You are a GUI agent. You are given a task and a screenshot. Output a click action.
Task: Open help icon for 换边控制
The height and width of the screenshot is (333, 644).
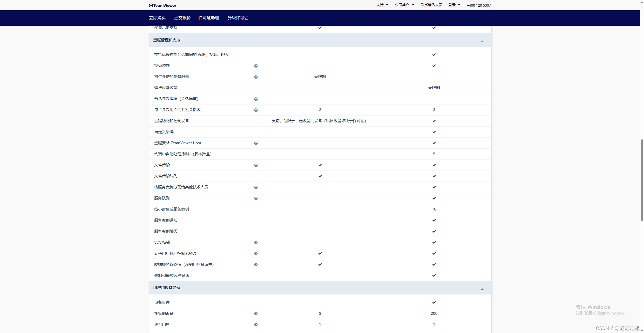pyautogui.click(x=256, y=66)
